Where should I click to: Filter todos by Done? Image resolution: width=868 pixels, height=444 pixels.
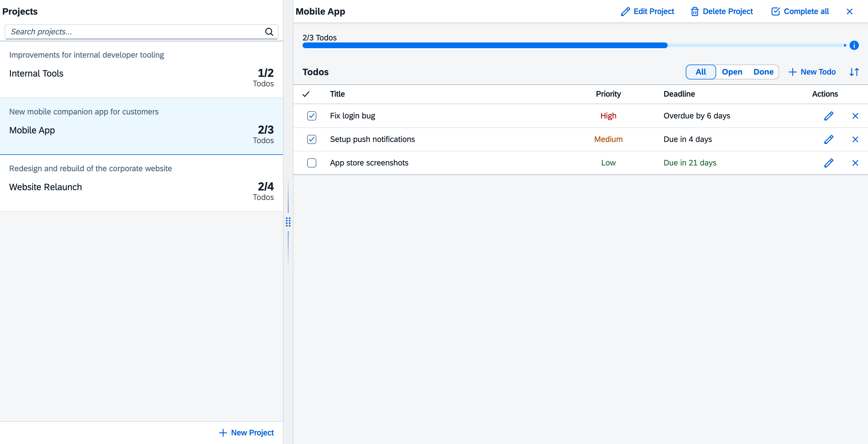click(763, 72)
